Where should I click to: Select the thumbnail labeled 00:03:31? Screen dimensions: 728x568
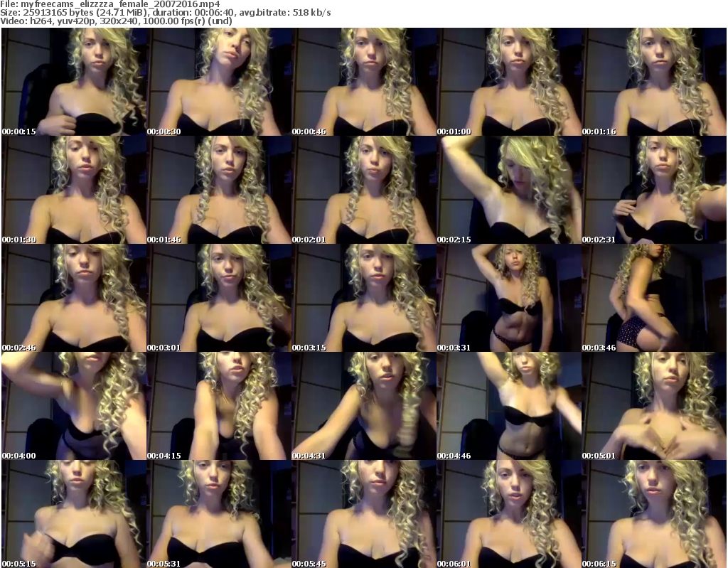pos(509,298)
